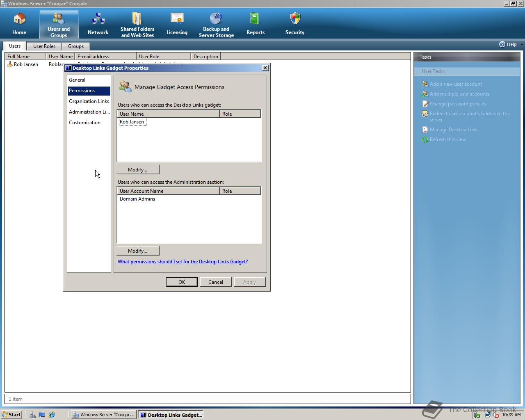This screenshot has height=420, width=525.
Task: Click OK in gadget properties dialog
Action: (182, 282)
